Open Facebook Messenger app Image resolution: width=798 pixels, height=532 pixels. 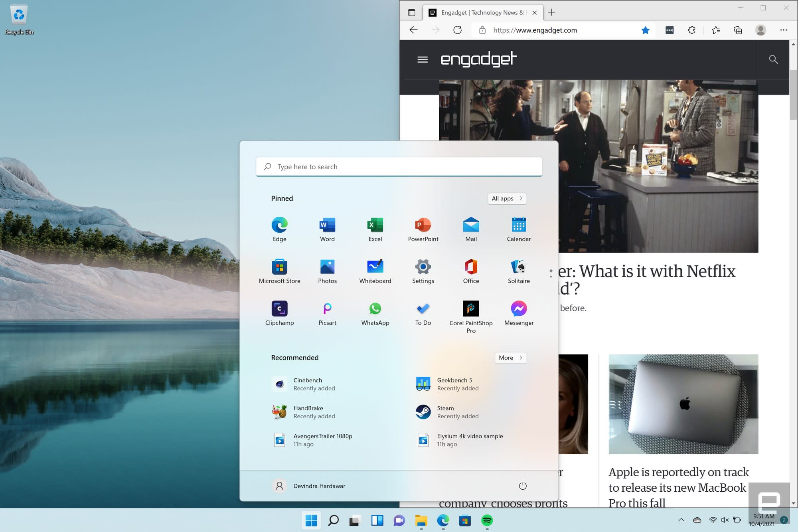[x=518, y=308]
